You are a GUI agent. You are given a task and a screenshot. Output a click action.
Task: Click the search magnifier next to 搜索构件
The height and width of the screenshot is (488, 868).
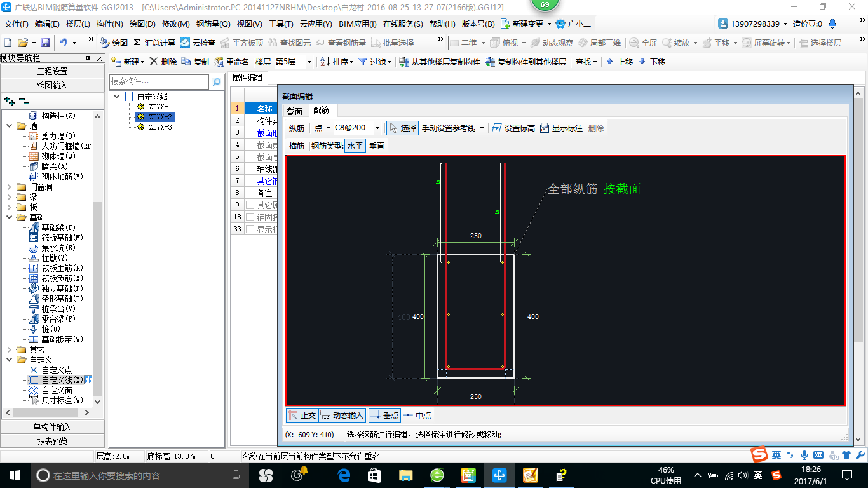pyautogui.click(x=217, y=81)
